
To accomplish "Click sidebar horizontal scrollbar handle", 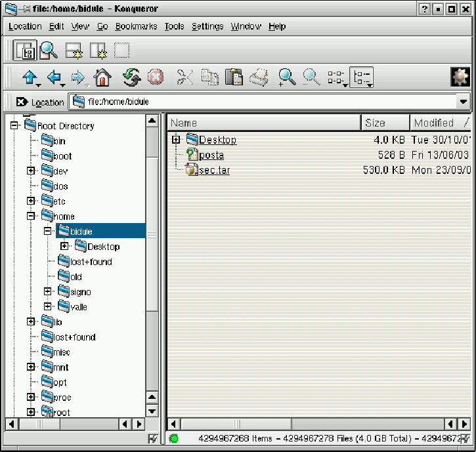I will pos(39,424).
